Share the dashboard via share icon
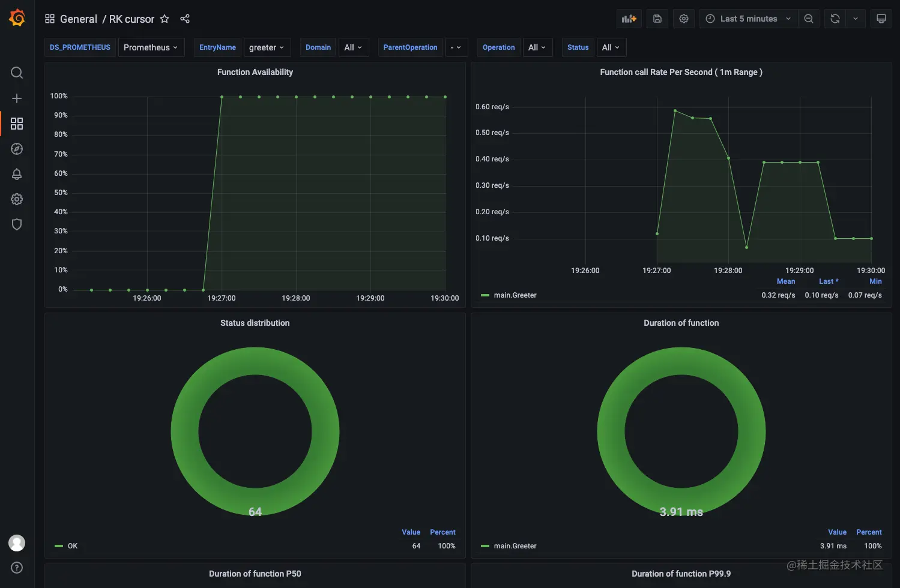 pyautogui.click(x=185, y=19)
